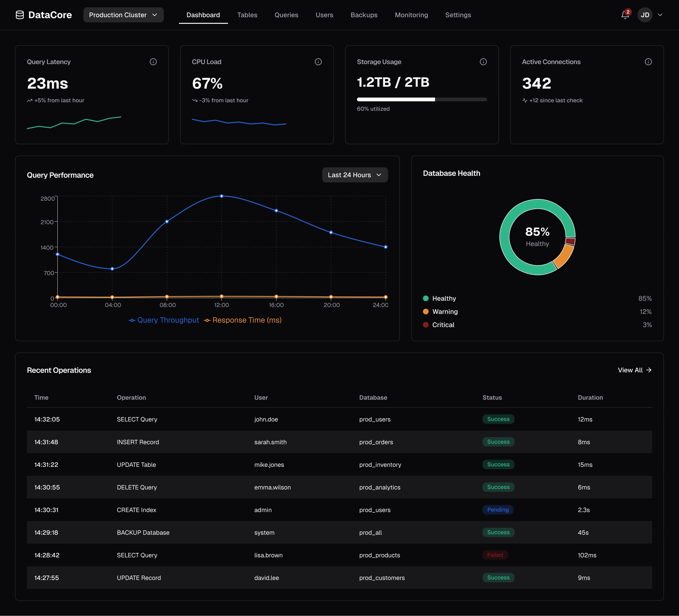Click the Failed status badge

coord(495,555)
